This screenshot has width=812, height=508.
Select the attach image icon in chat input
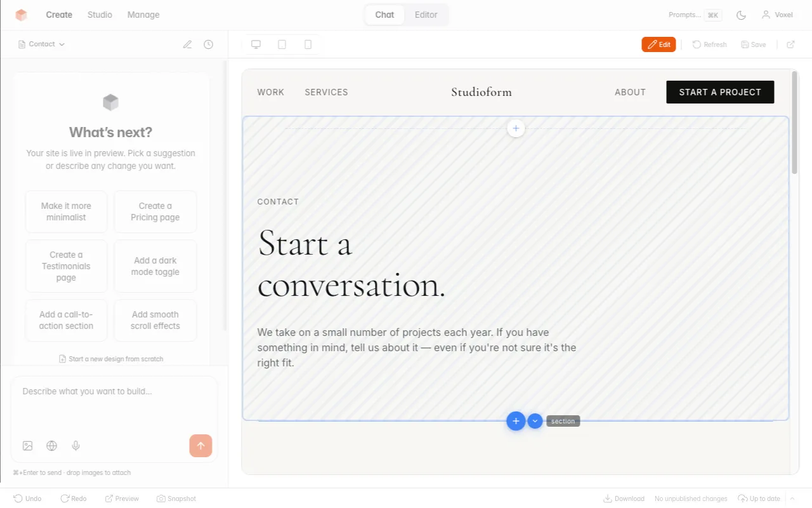27,445
